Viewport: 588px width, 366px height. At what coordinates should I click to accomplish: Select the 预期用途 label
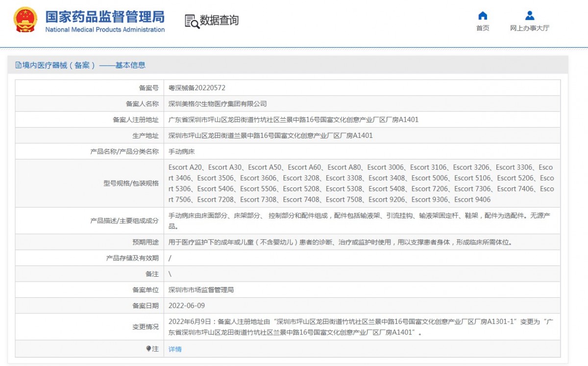click(146, 242)
